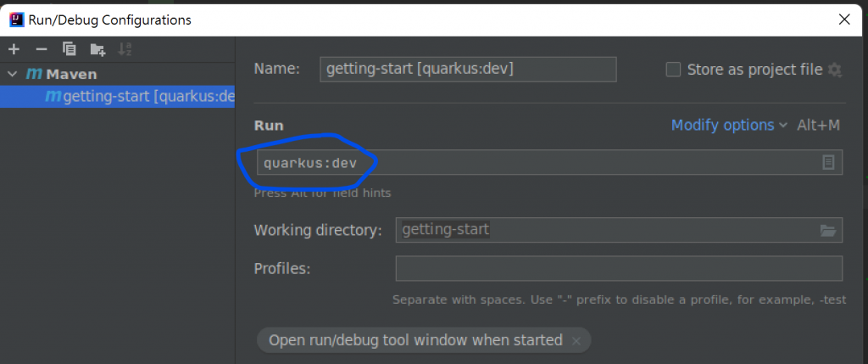Sort configurations alphabetically
The height and width of the screenshot is (364, 868).
pos(125,49)
